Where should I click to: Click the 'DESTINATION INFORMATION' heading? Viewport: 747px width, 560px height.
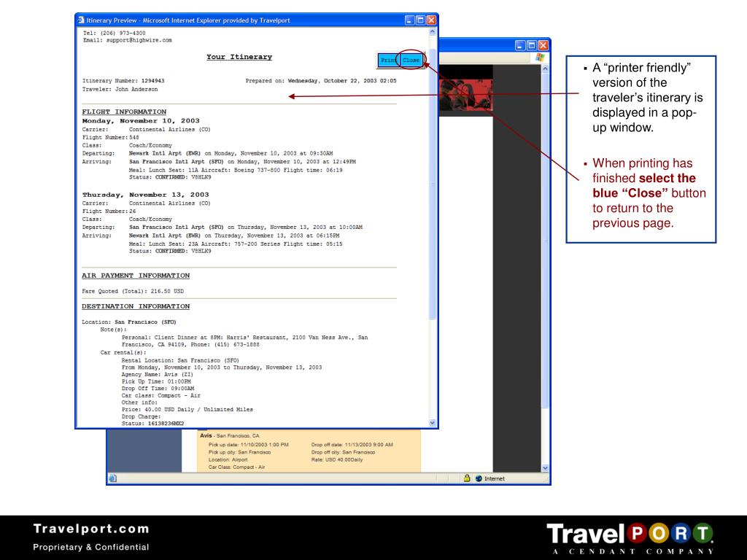[136, 306]
